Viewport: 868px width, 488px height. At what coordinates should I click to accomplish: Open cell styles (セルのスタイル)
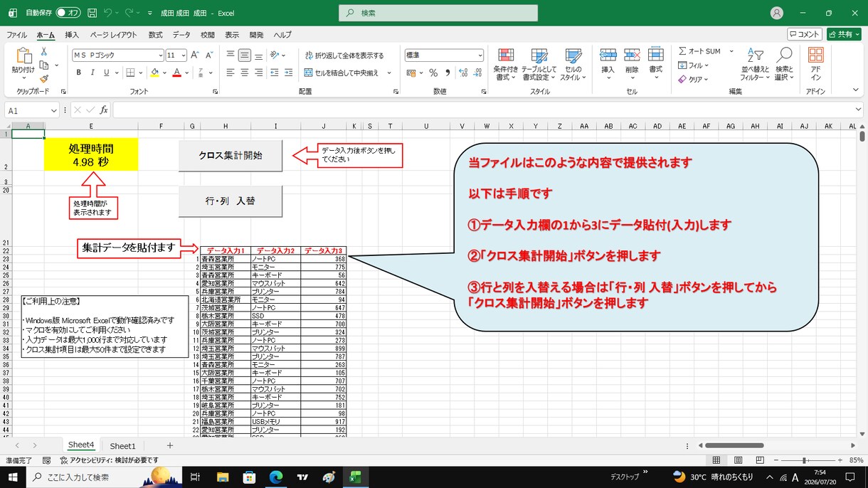(x=573, y=65)
